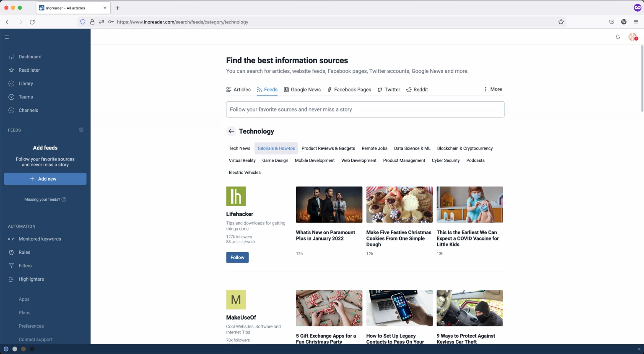Screen dimensions: 644x354
Task: Bookmark this page with the star icon
Action: click(x=561, y=22)
